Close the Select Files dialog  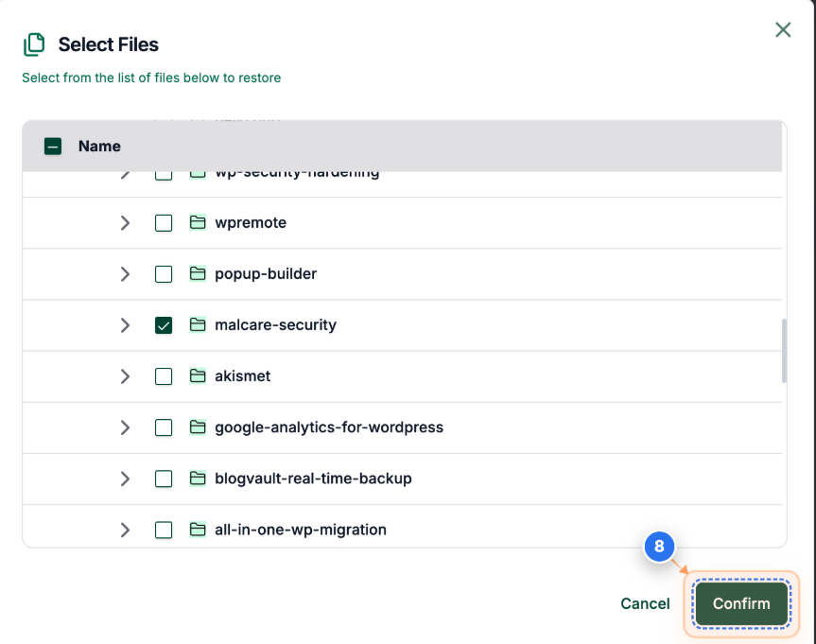tap(783, 29)
